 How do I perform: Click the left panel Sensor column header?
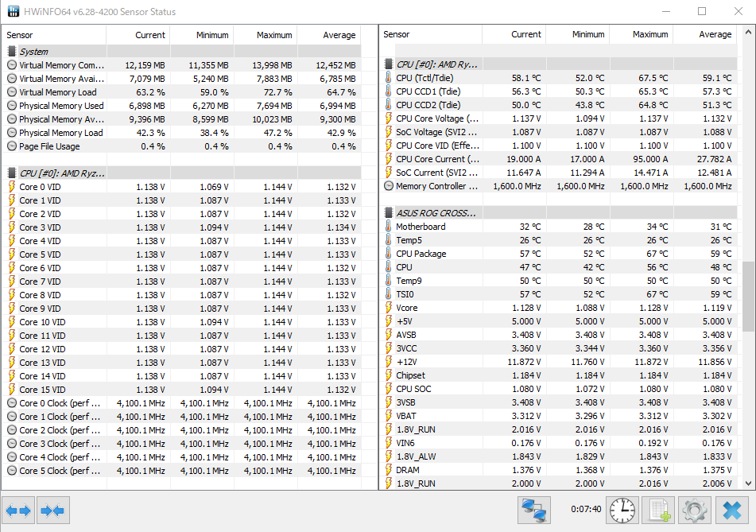click(x=54, y=35)
